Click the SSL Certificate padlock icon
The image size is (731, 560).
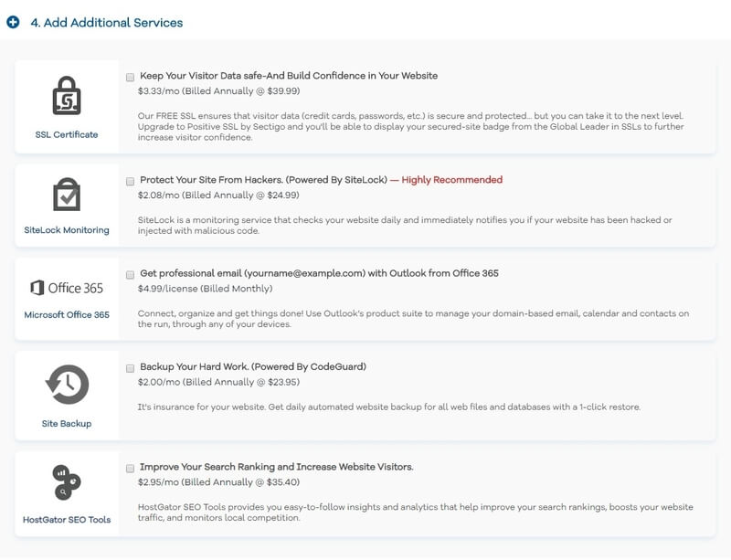[67, 96]
